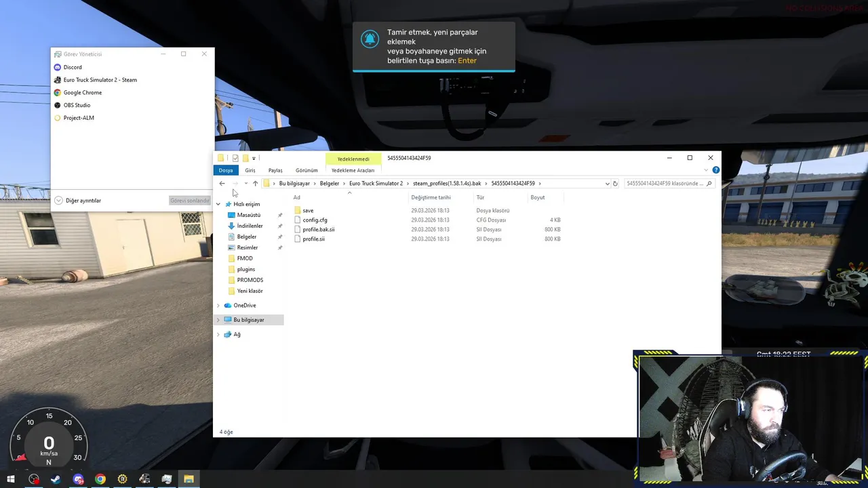This screenshot has width=868, height=488.
Task: Click the Explorer folder search field
Action: pos(669,184)
